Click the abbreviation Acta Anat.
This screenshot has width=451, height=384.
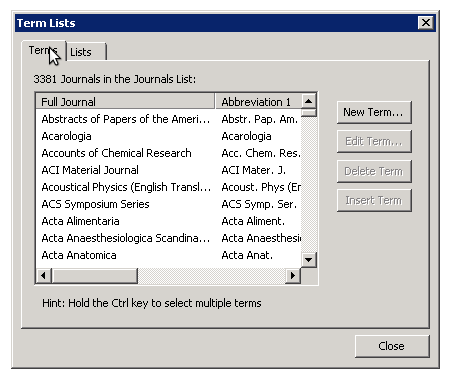247,255
